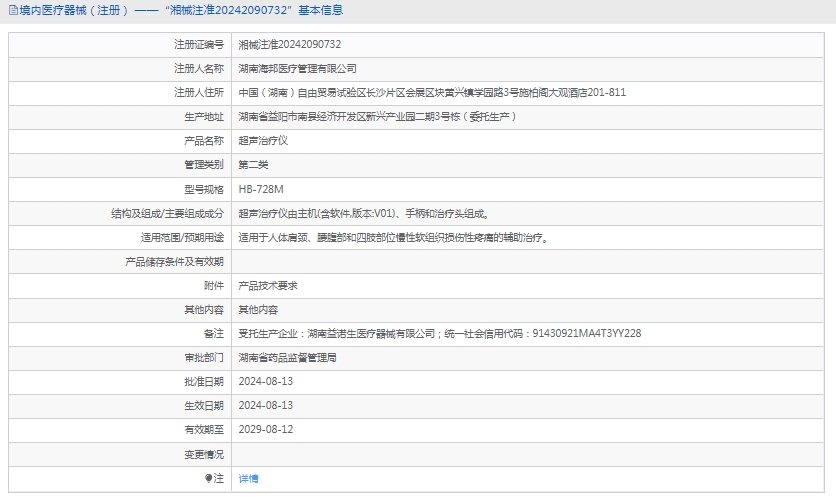This screenshot has height=499, width=836.
Task: Select registration number 湘械注准20242090732 in table
Action: 289,45
